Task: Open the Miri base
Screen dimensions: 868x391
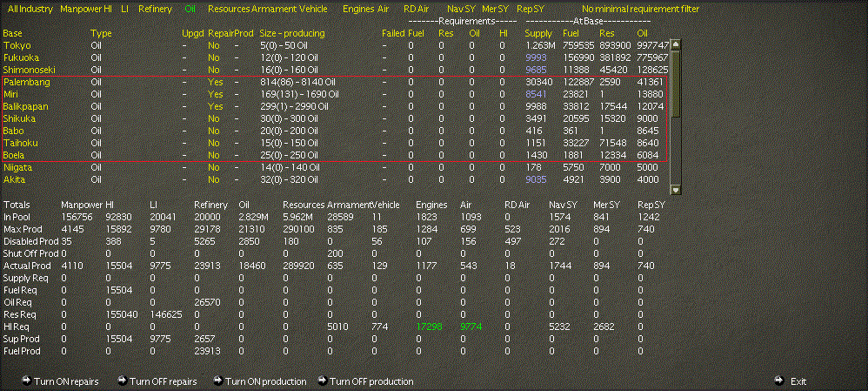Action: click(x=11, y=94)
